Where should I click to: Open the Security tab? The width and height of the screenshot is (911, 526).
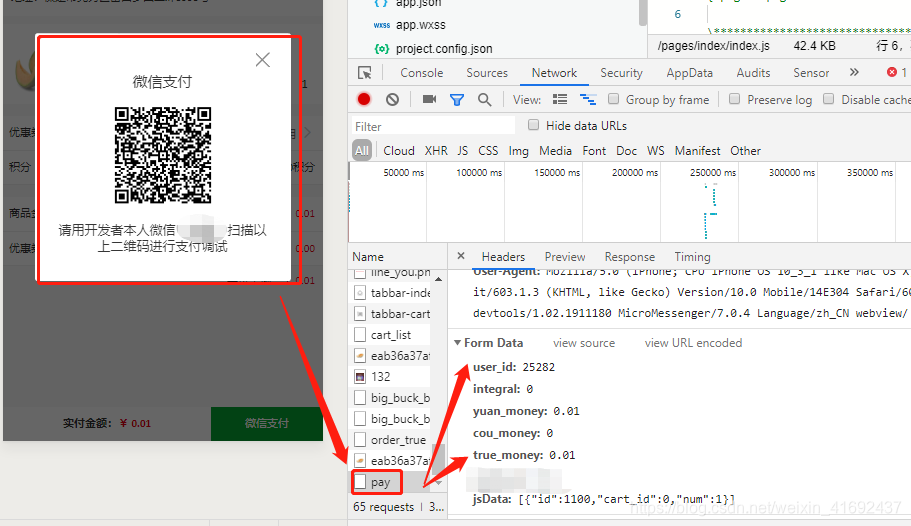tap(621, 73)
